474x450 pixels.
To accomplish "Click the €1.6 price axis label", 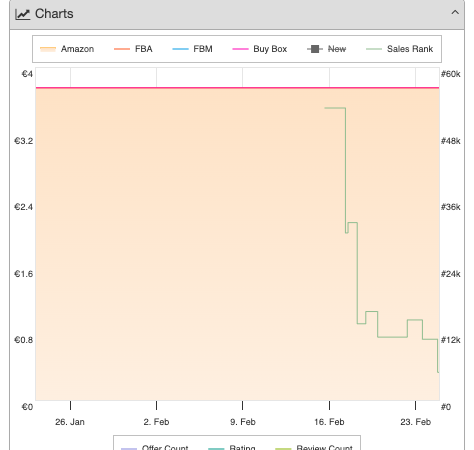I will click(x=24, y=274).
